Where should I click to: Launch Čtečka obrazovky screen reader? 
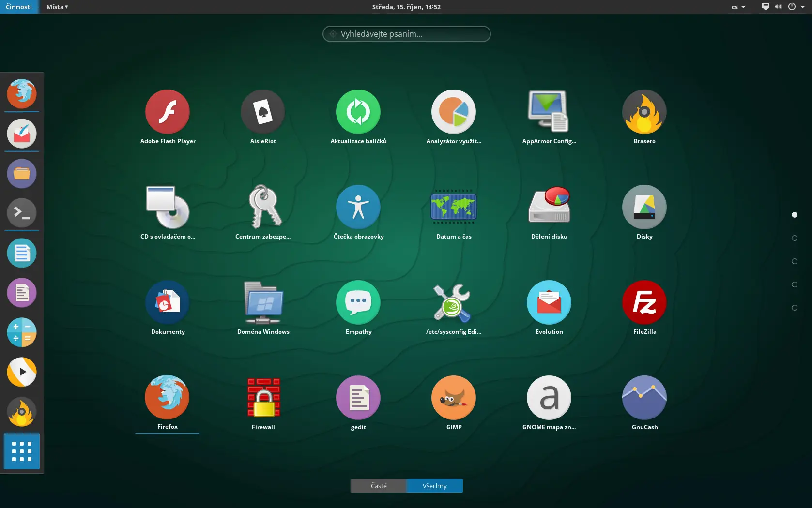coord(358,207)
